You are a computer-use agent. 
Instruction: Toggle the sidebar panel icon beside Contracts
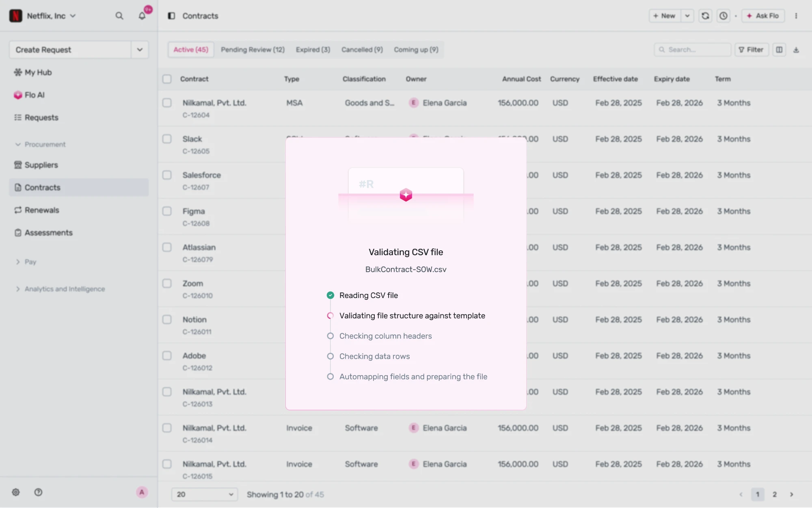click(171, 16)
